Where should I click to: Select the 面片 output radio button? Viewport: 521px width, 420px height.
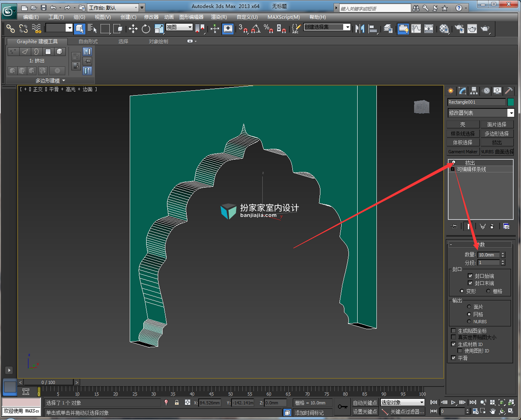[469, 306]
